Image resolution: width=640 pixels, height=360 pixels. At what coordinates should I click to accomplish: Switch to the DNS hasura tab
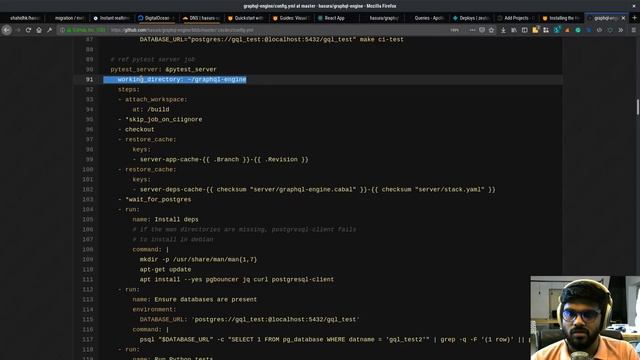point(201,18)
